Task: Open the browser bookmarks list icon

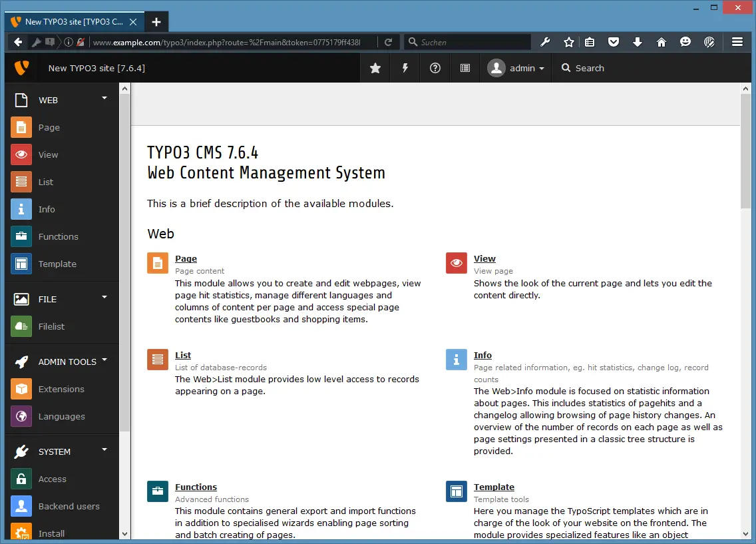Action: pyautogui.click(x=589, y=42)
